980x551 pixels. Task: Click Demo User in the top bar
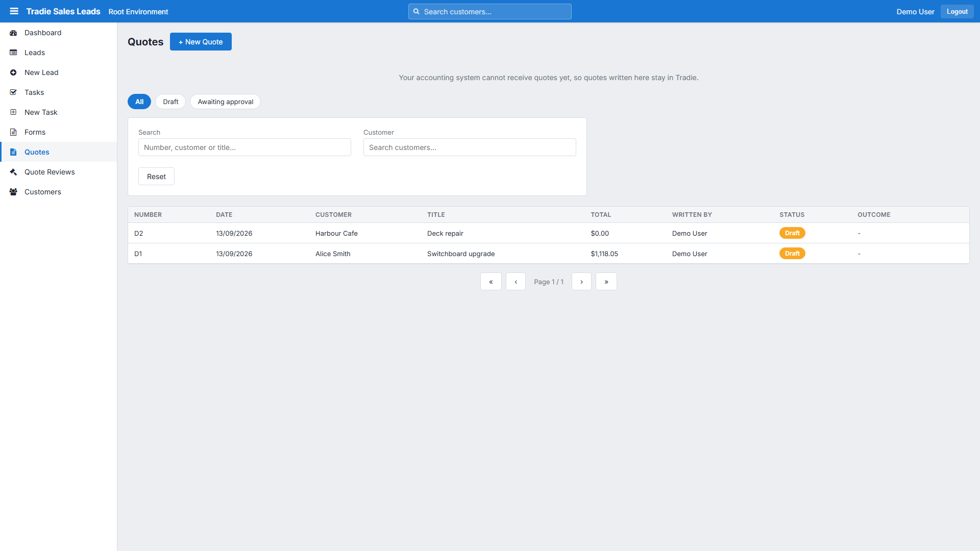[915, 11]
